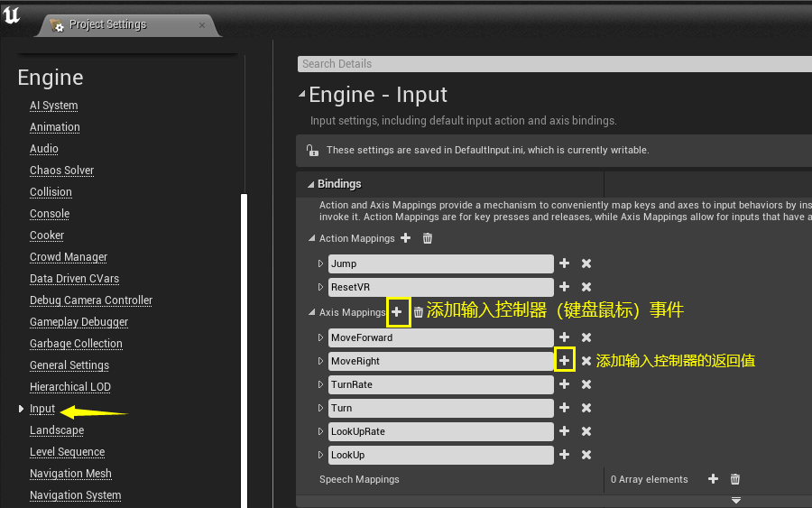The image size is (812, 508).
Task: Click the DefaultInput.ini writable lock icon
Action: (312, 150)
